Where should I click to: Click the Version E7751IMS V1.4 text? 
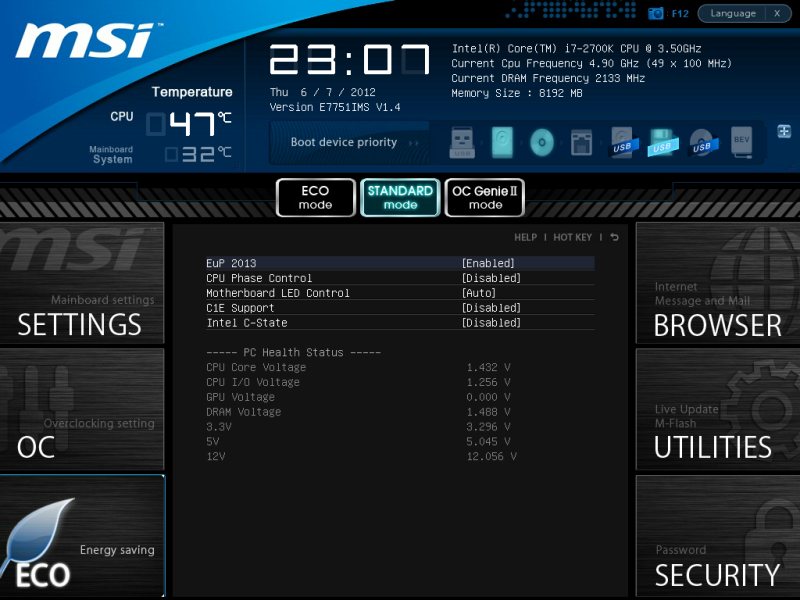(335, 107)
